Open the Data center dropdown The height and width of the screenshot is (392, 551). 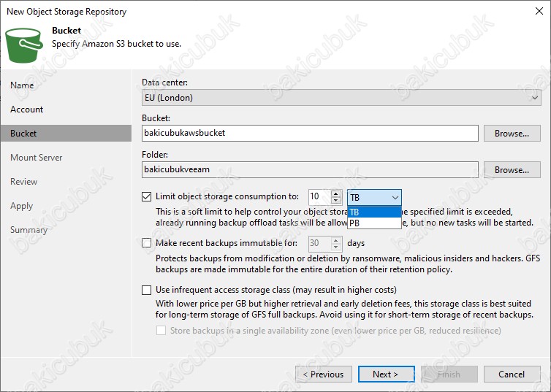coord(341,98)
